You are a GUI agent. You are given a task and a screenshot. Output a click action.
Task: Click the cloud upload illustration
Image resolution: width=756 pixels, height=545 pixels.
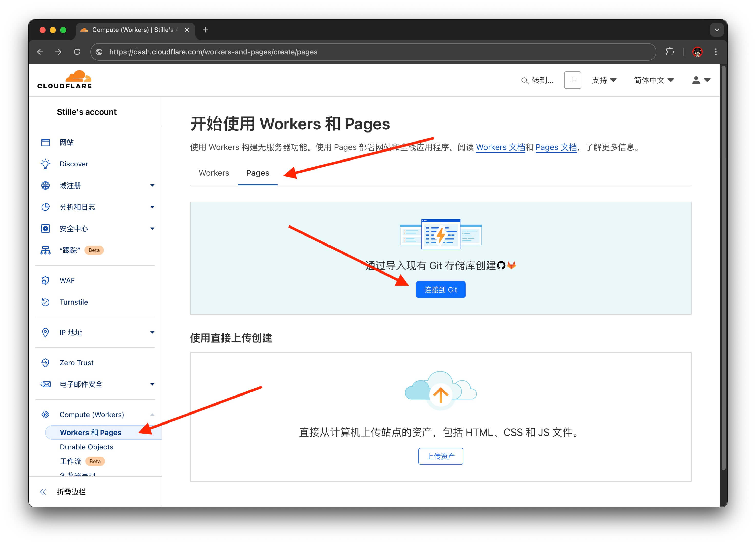[441, 390]
